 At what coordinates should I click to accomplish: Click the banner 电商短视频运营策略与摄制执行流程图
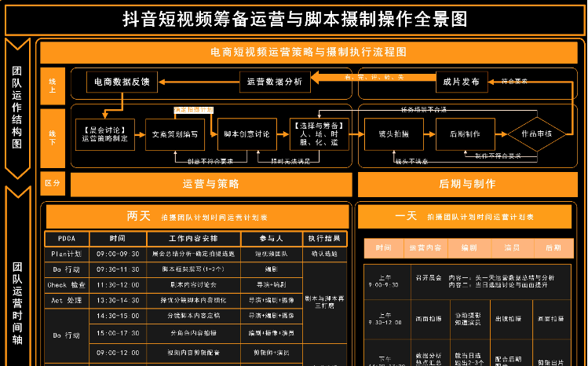(x=309, y=52)
